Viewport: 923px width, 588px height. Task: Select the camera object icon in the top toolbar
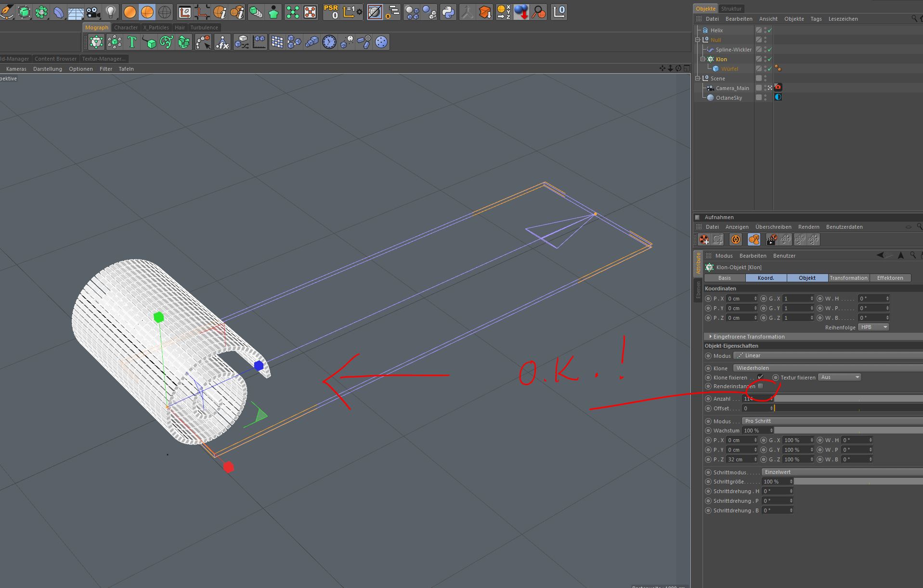click(x=93, y=12)
